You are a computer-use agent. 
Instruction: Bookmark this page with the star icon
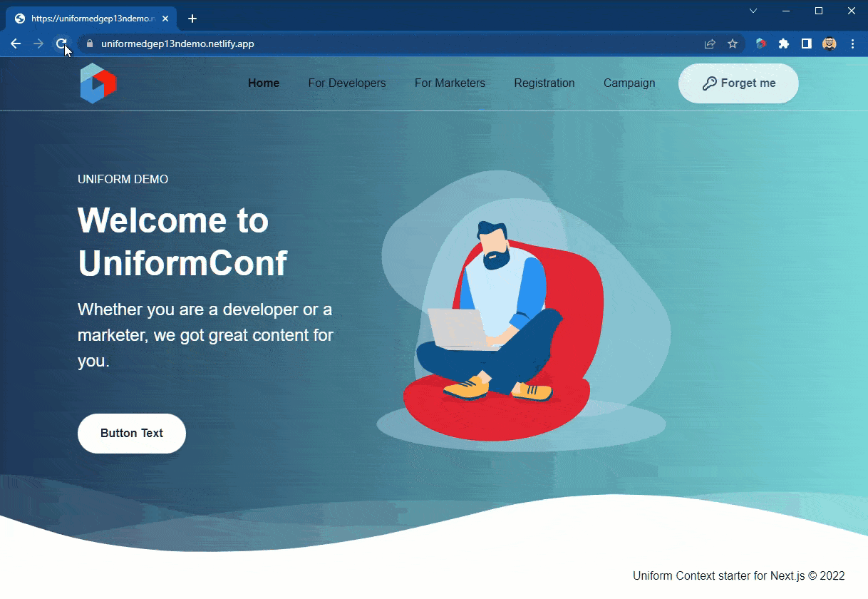(733, 43)
